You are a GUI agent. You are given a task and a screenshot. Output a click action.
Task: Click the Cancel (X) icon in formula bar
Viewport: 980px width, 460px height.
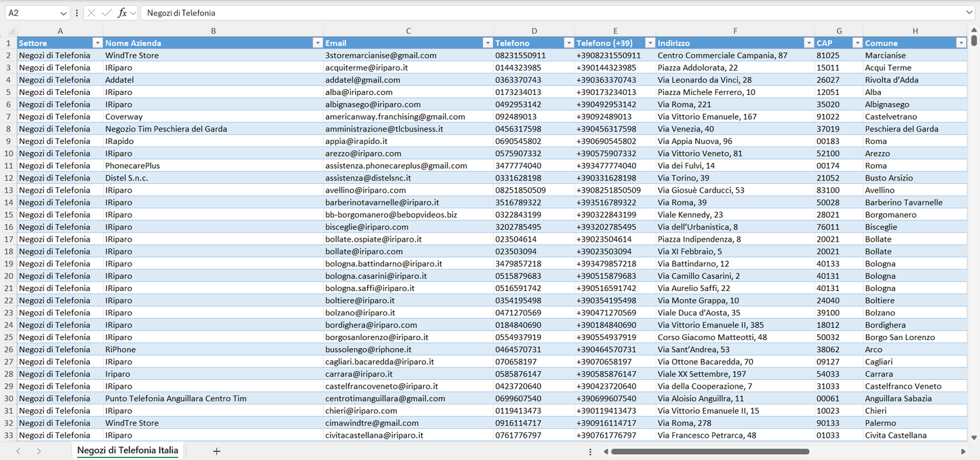(92, 13)
